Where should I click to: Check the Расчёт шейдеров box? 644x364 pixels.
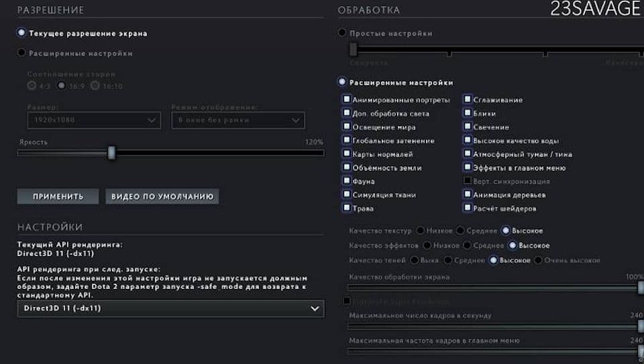468,208
